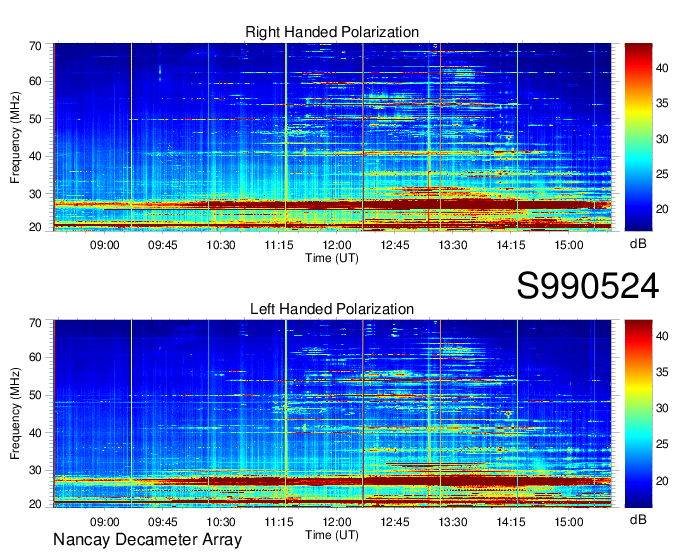680x552 pixels.
Task: Click the Right Handed Polarization spectrogram
Action: [332, 137]
